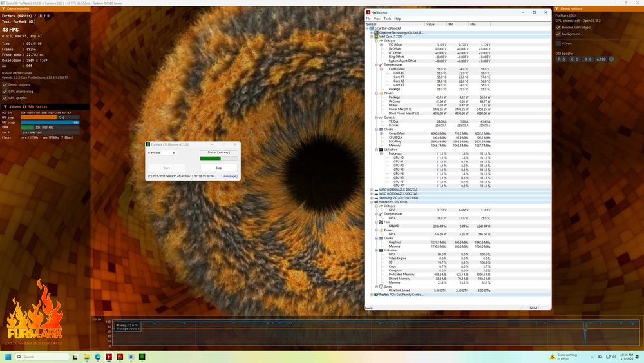
Task: Show hidden system tray icons
Action: pyautogui.click(x=592, y=357)
